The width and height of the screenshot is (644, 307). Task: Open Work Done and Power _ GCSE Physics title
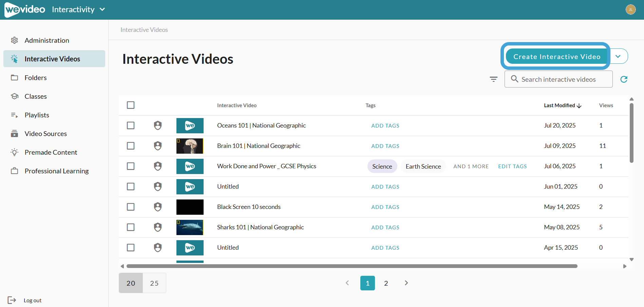(267, 166)
